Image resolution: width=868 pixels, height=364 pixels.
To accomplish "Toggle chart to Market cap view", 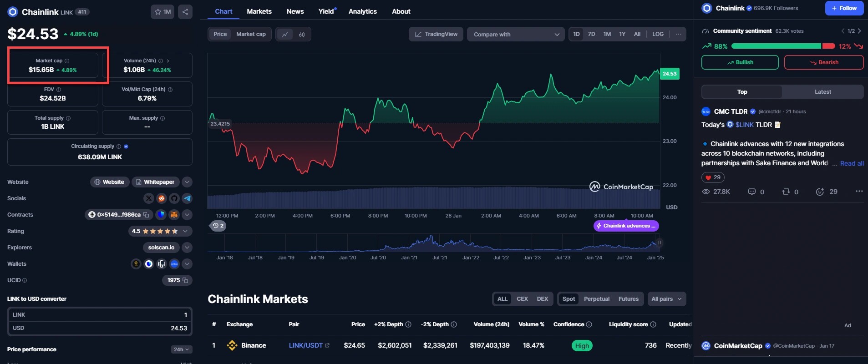I will pos(251,34).
